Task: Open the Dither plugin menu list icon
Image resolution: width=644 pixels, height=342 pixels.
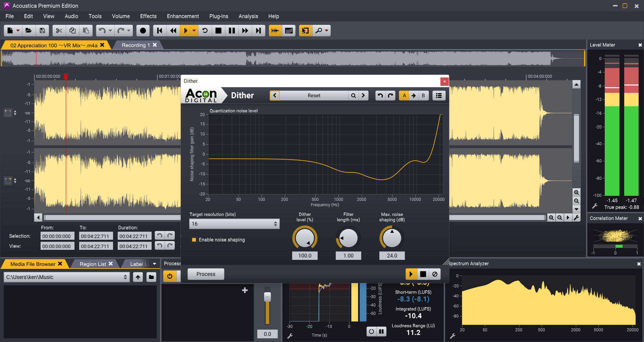Action: tap(439, 96)
